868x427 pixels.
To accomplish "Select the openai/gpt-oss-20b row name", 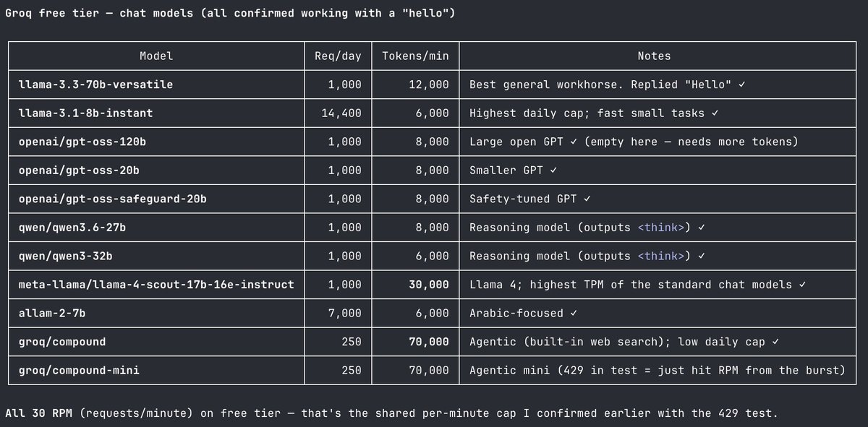I will tap(79, 171).
